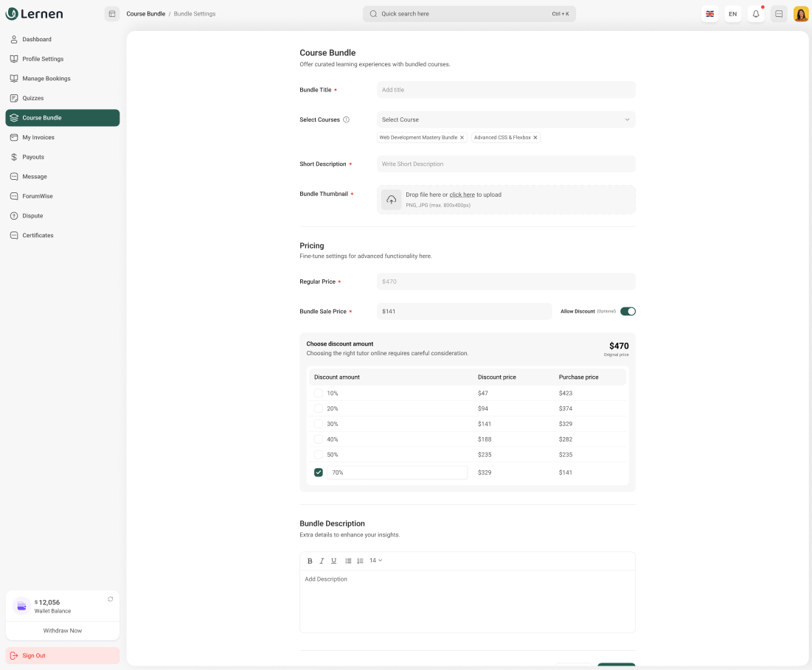Check the 10% discount checkbox
The width and height of the screenshot is (812, 670).
pyautogui.click(x=319, y=394)
